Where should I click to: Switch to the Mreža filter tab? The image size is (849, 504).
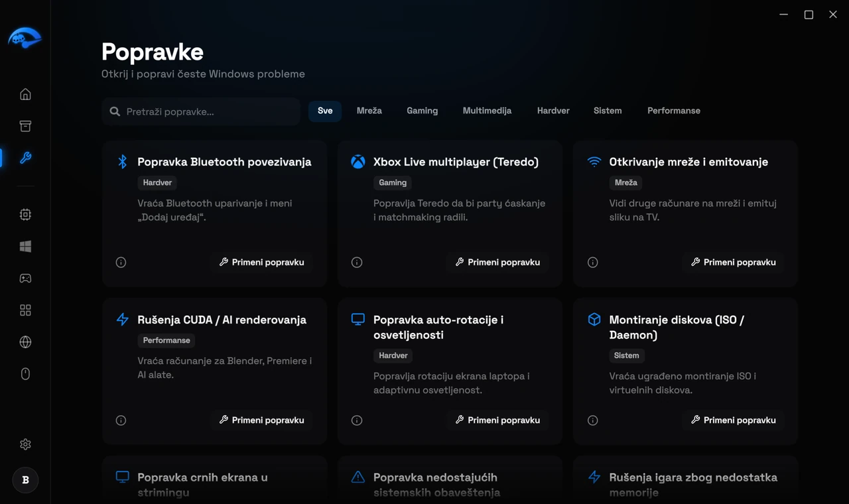click(369, 111)
